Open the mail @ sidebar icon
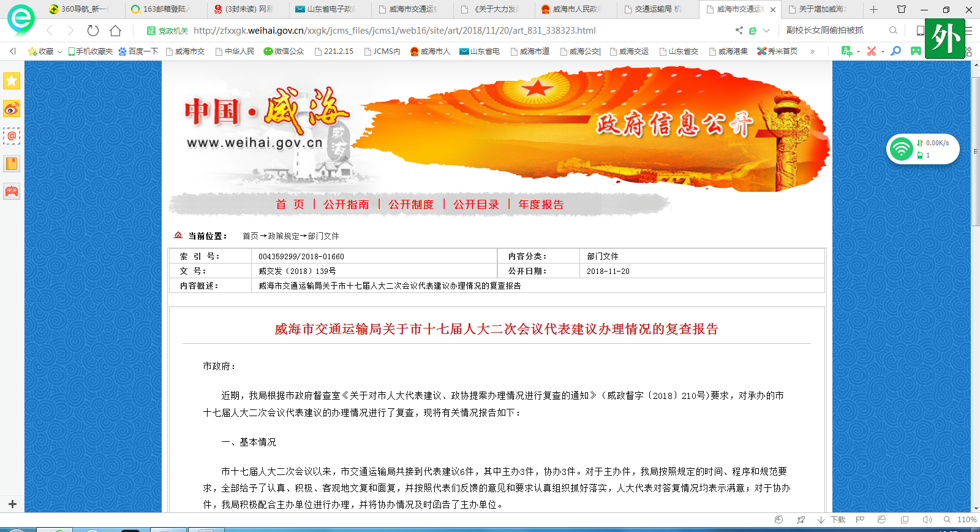This screenshot has width=980, height=532. pos(12,136)
